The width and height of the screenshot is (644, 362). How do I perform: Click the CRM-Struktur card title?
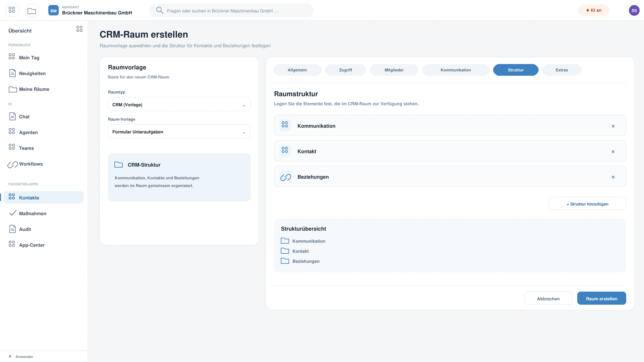(x=144, y=165)
